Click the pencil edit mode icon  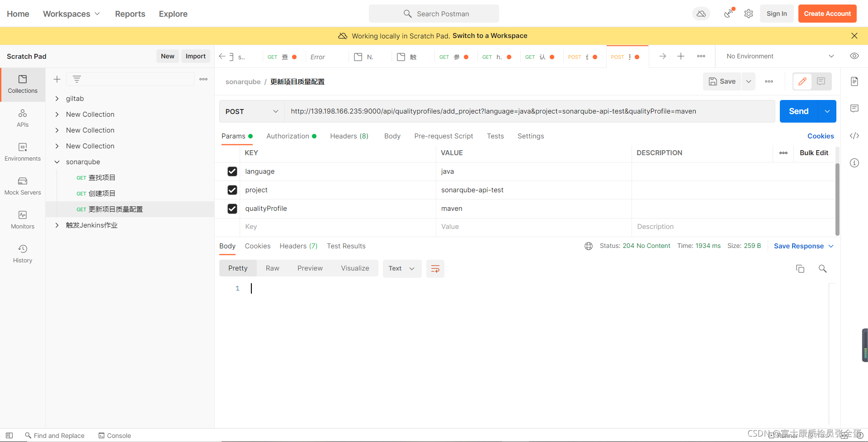(802, 81)
